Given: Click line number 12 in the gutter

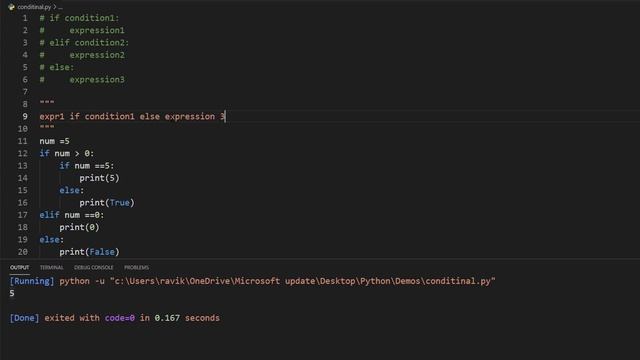Looking at the screenshot, I should click(22, 153).
